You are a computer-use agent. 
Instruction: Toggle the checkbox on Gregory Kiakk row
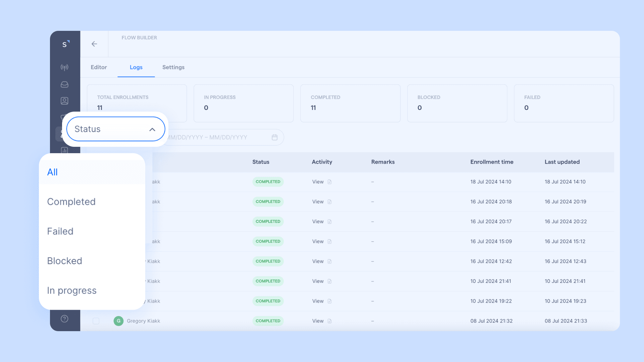(x=96, y=321)
